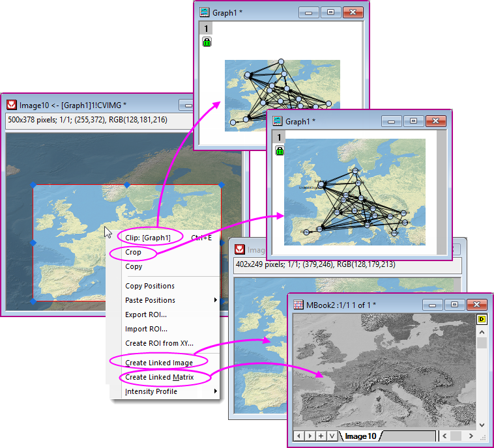
Task: Choose Import ROI... menu entry
Action: pyautogui.click(x=146, y=329)
